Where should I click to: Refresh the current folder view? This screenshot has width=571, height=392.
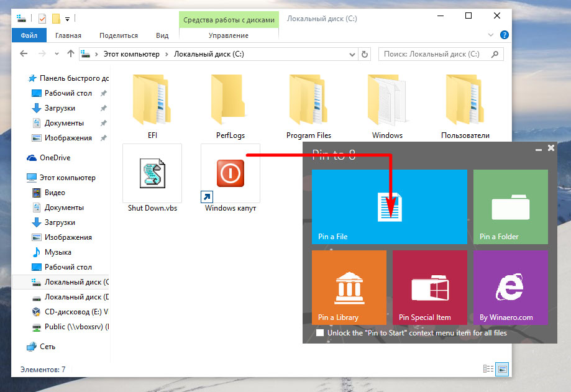(x=365, y=55)
